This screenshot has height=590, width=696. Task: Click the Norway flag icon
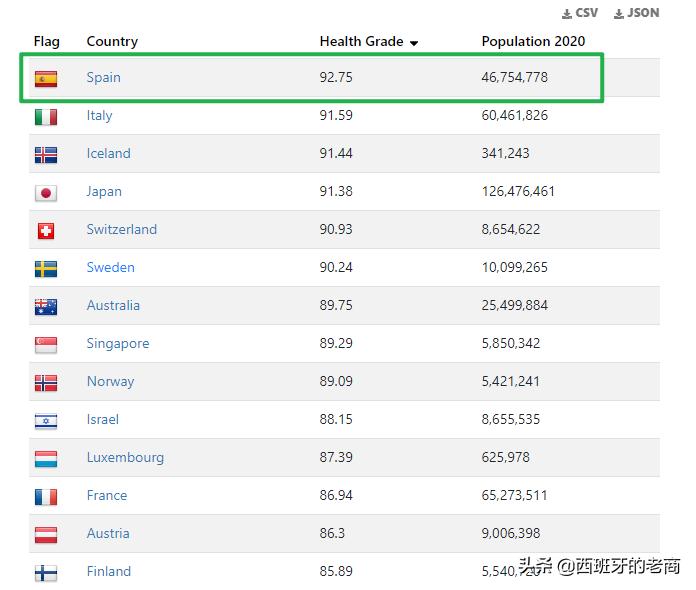tap(46, 382)
